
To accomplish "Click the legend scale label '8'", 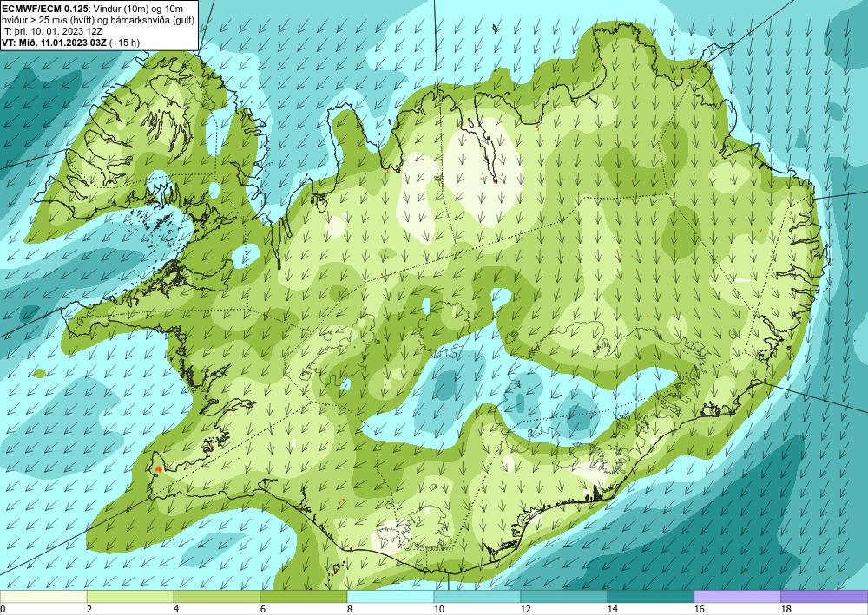I will click(x=351, y=610).
